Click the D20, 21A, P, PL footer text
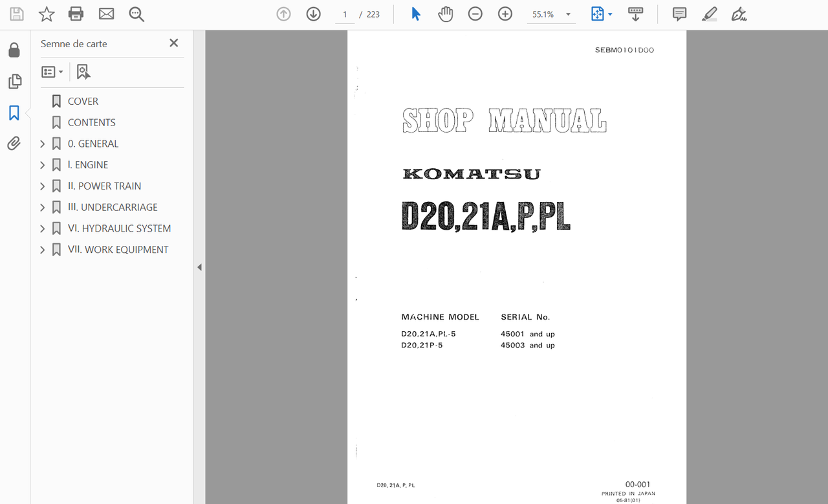 coord(396,485)
